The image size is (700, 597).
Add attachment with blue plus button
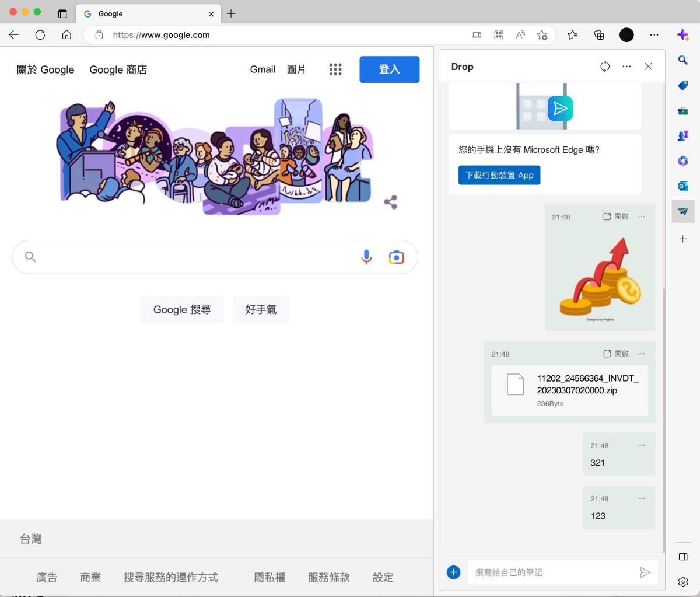tap(454, 572)
